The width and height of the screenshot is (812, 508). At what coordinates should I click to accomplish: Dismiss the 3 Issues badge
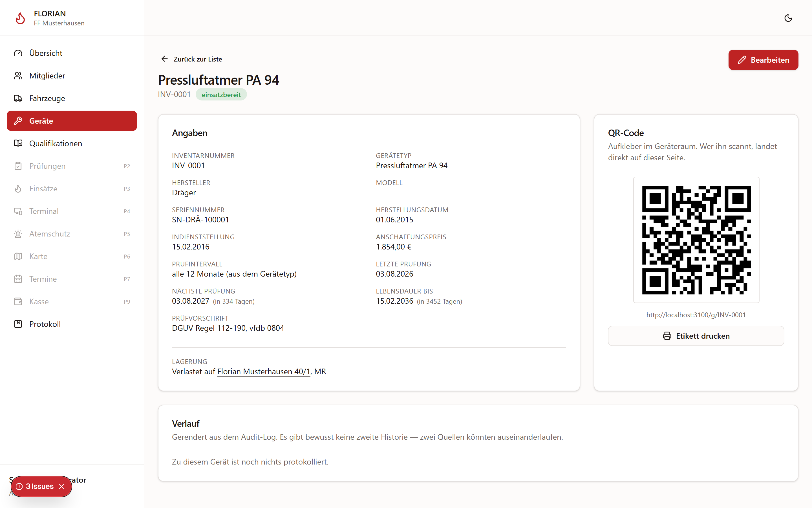point(61,487)
